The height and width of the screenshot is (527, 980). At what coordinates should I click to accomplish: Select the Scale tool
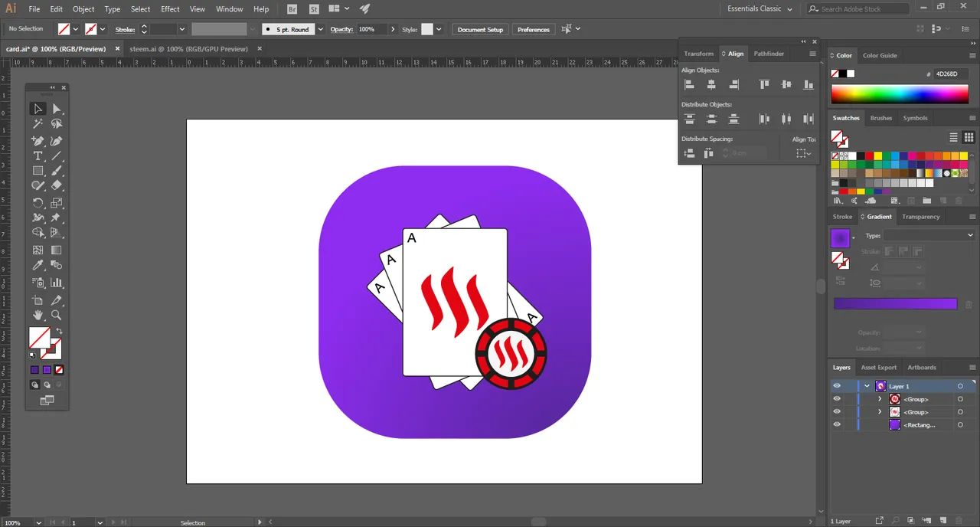(x=57, y=203)
